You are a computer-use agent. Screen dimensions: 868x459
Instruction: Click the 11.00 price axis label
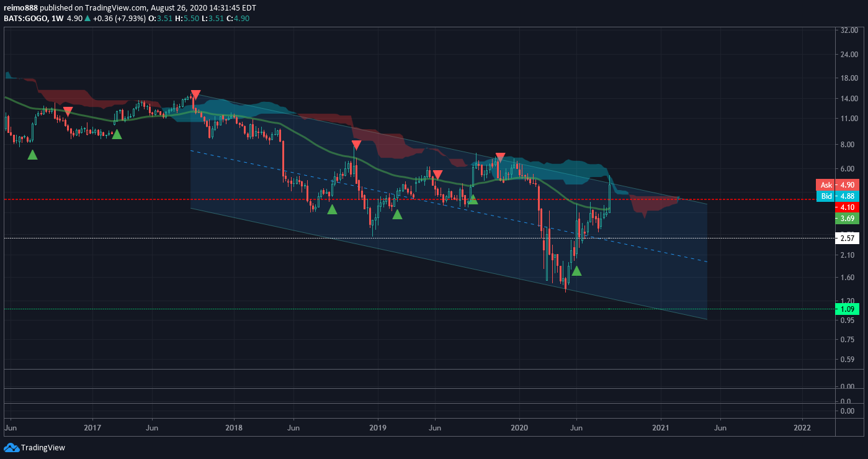pyautogui.click(x=849, y=118)
